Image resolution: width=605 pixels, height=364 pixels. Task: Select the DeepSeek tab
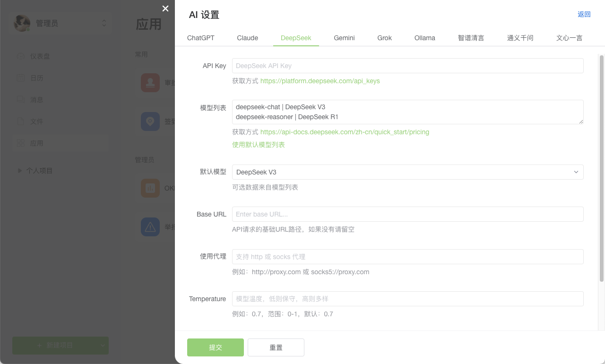(x=296, y=38)
